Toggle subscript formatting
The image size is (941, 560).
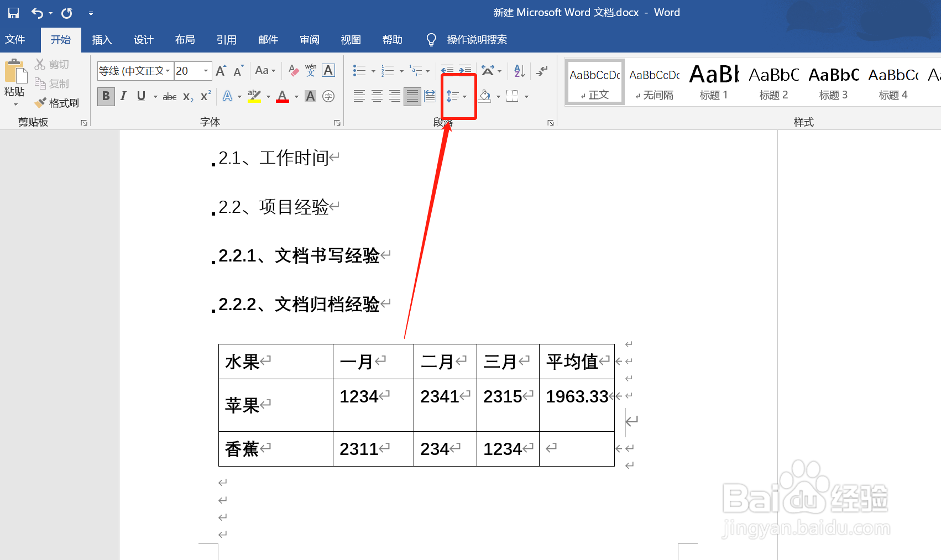[188, 97]
